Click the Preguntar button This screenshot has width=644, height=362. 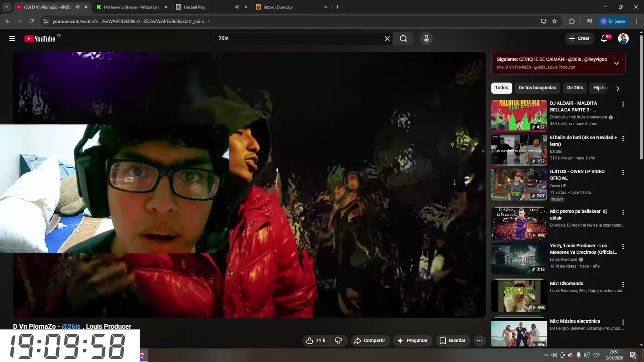click(412, 341)
